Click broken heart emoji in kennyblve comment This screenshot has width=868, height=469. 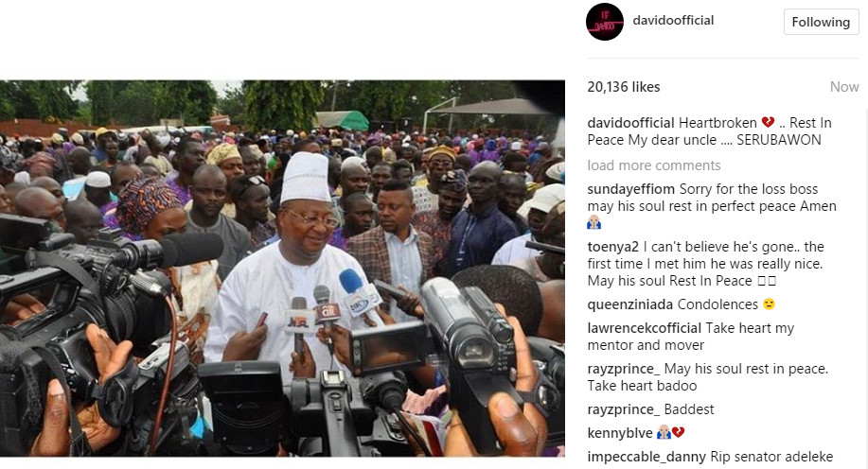coord(678,432)
